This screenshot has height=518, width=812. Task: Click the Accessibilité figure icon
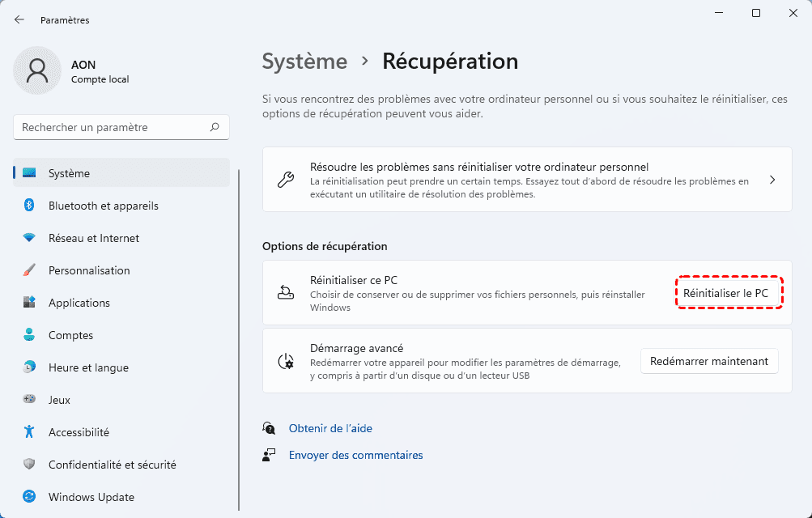30,432
